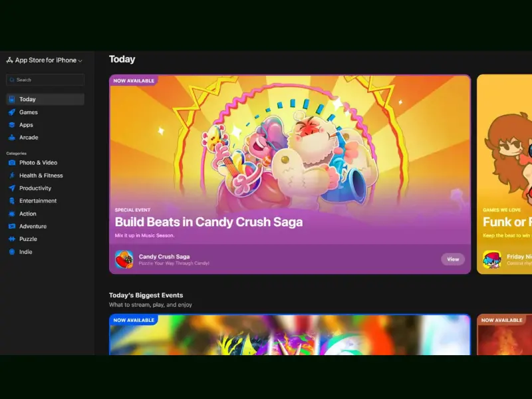Select the Health & Fitness icon
This screenshot has height=399, width=532.
(x=12, y=176)
